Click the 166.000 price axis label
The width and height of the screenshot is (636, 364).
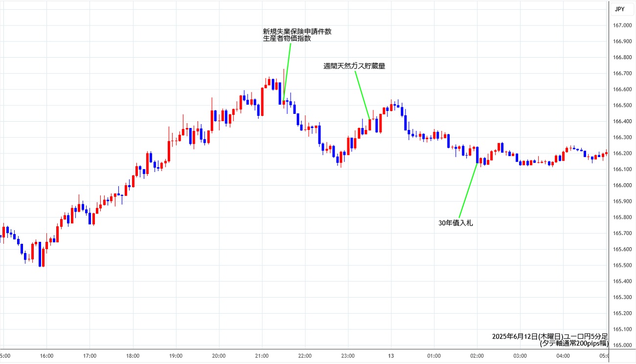[x=623, y=185]
